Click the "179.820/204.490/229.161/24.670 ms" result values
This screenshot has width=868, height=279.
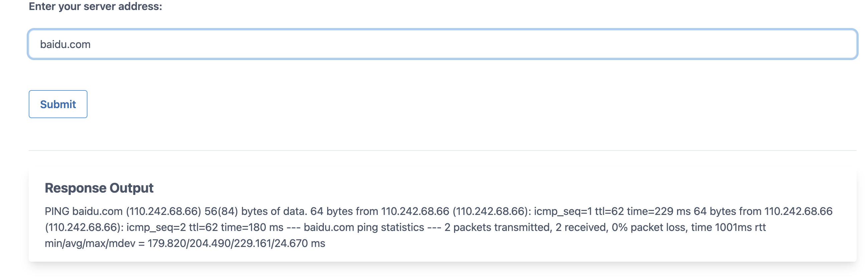(236, 243)
